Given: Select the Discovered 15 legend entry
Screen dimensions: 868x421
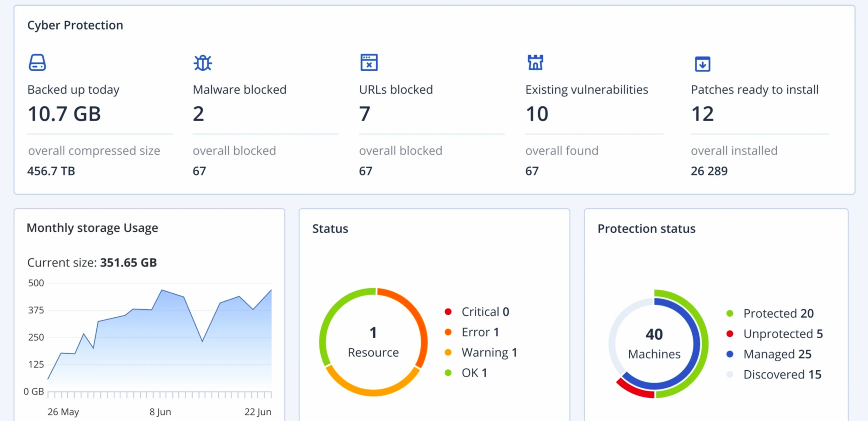Looking at the screenshot, I should pos(782,375).
